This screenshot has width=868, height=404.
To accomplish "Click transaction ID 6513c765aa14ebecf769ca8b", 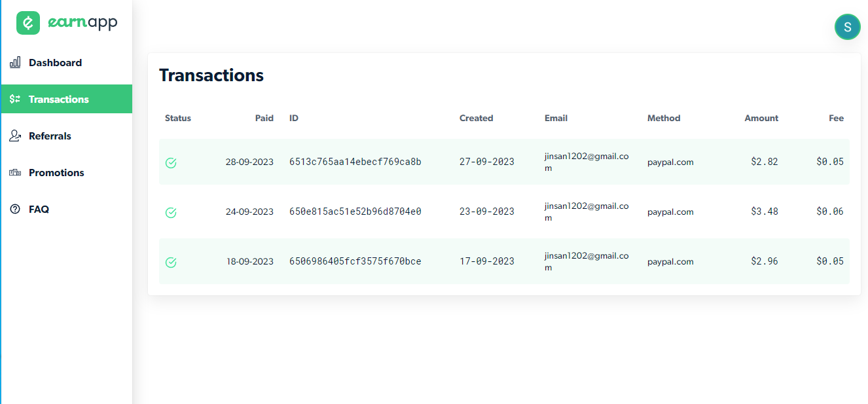I will [355, 162].
